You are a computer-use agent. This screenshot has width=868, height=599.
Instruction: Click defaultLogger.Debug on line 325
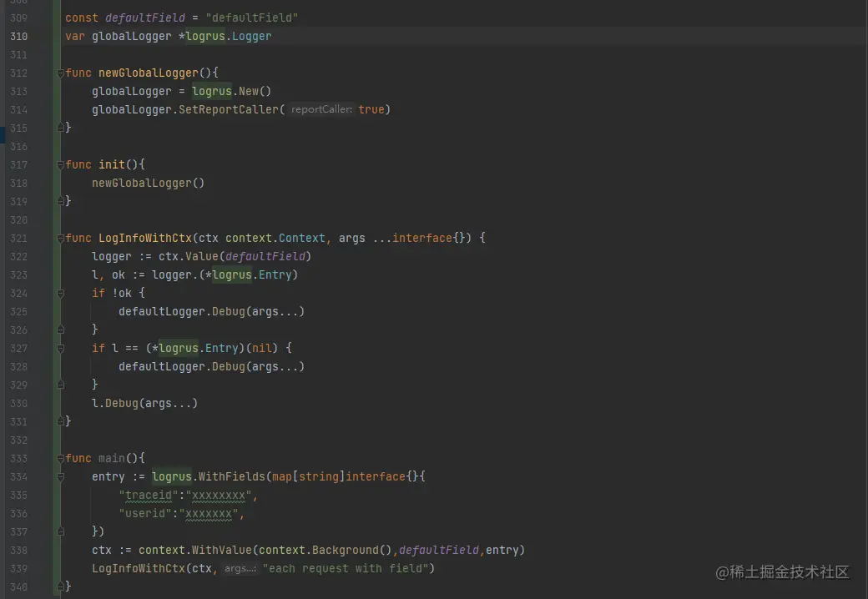point(182,311)
